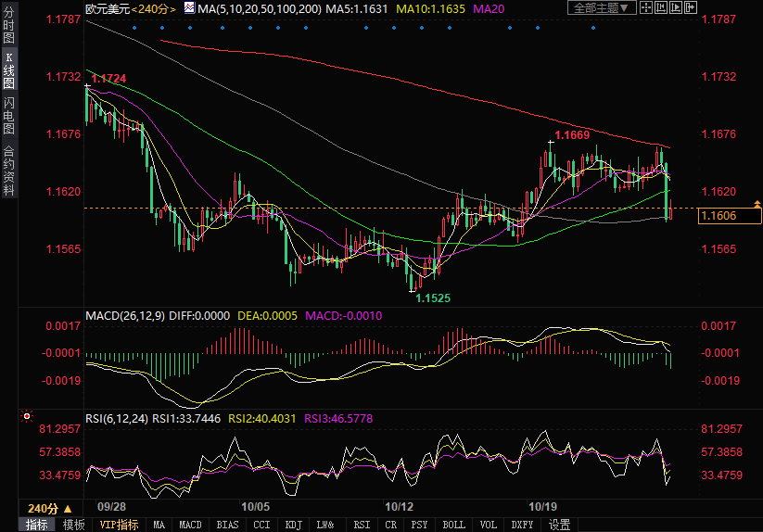Viewport: 763px width, 532px height.
Task: Click the DXFY indicator button
Action: pyautogui.click(x=522, y=525)
